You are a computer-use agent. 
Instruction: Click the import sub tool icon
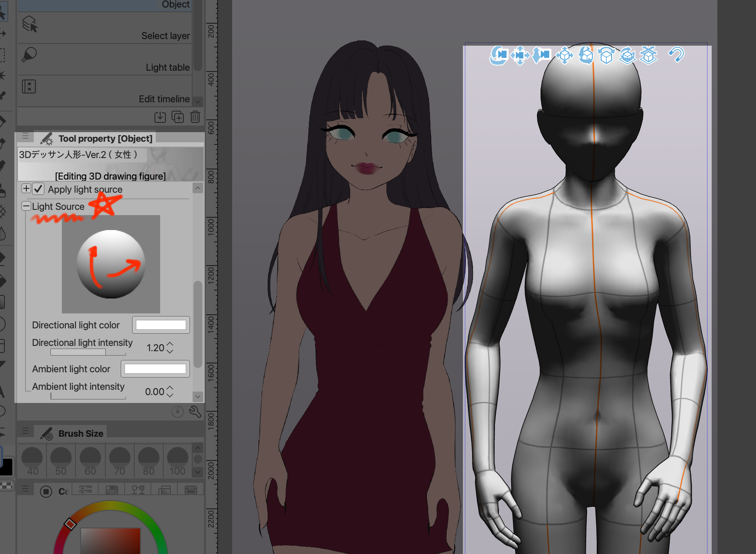[x=160, y=117]
